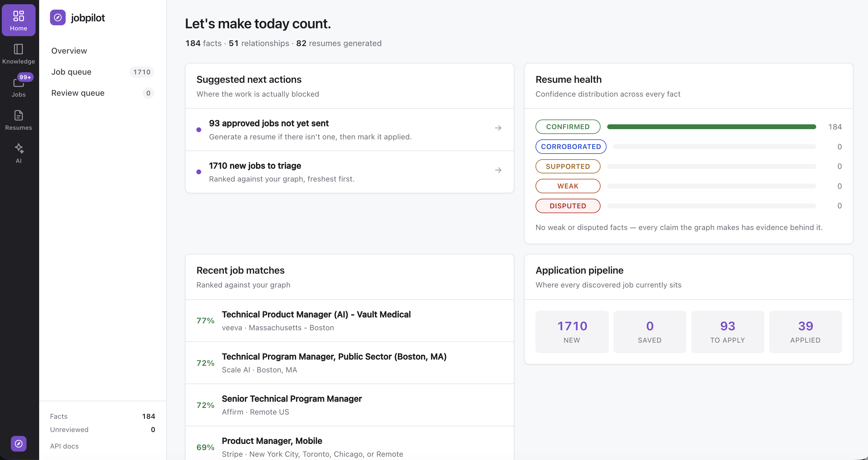868x460 pixels.
Task: Open Product Manager, Mobile job at Stripe
Action: [x=349, y=443]
